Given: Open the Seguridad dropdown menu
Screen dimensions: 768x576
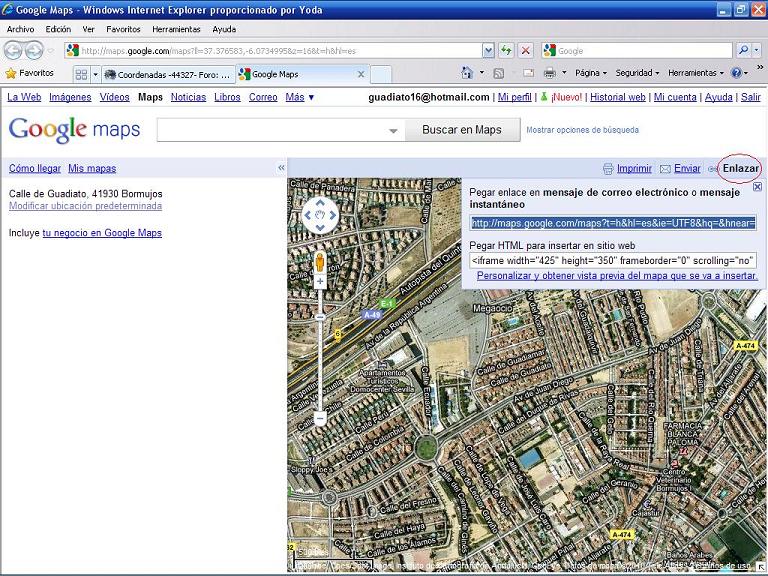Looking at the screenshot, I should (x=637, y=73).
